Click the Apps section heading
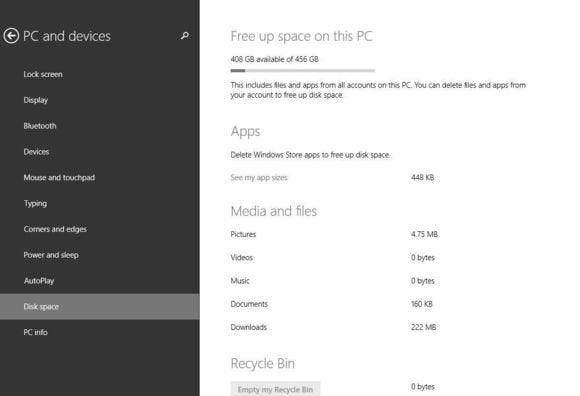The height and width of the screenshot is (396, 580). 245,132
